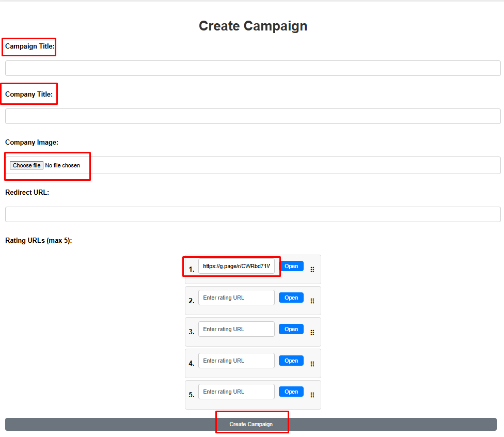The height and width of the screenshot is (437, 504).
Task: Click Open button beside rating URL 3
Action: coord(291,329)
